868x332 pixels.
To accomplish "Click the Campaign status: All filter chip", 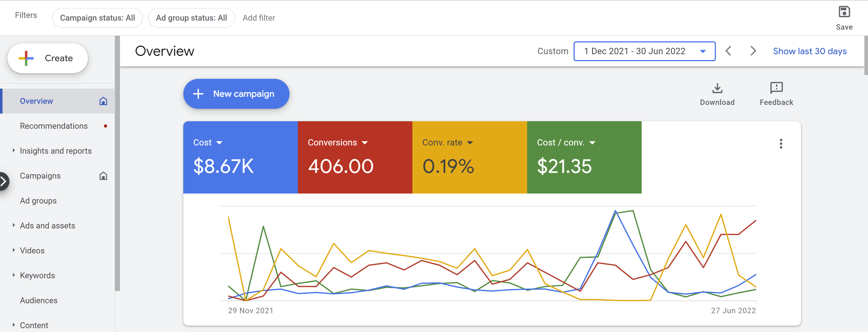I will tap(97, 18).
